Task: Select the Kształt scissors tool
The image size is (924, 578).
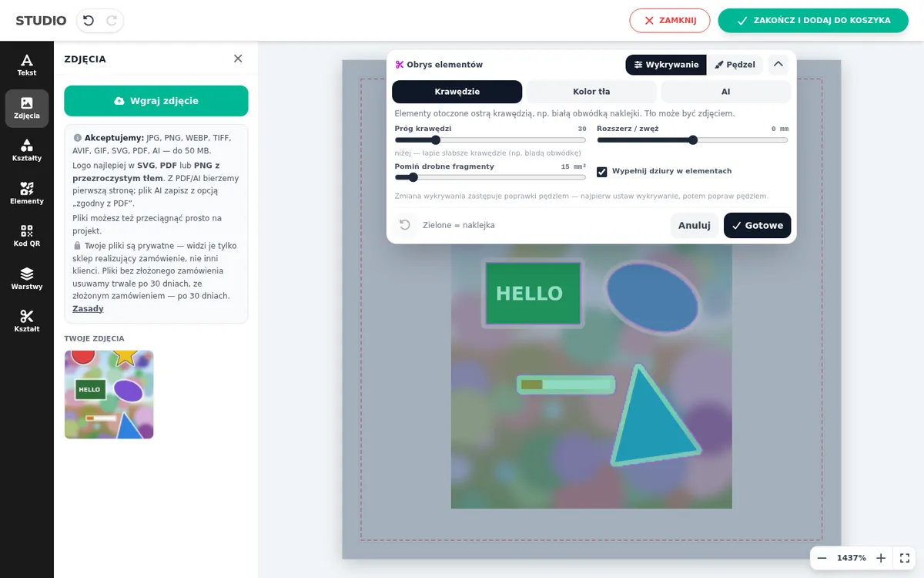Action: 27,322
